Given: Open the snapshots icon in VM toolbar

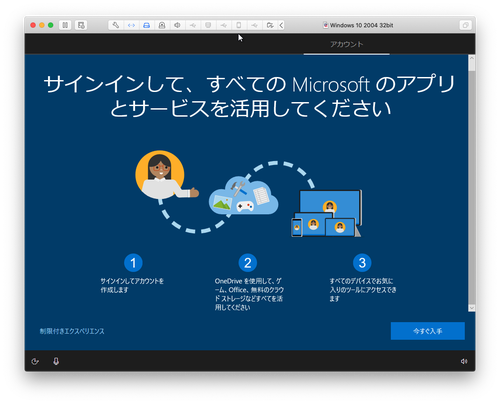Looking at the screenshot, I should (81, 25).
